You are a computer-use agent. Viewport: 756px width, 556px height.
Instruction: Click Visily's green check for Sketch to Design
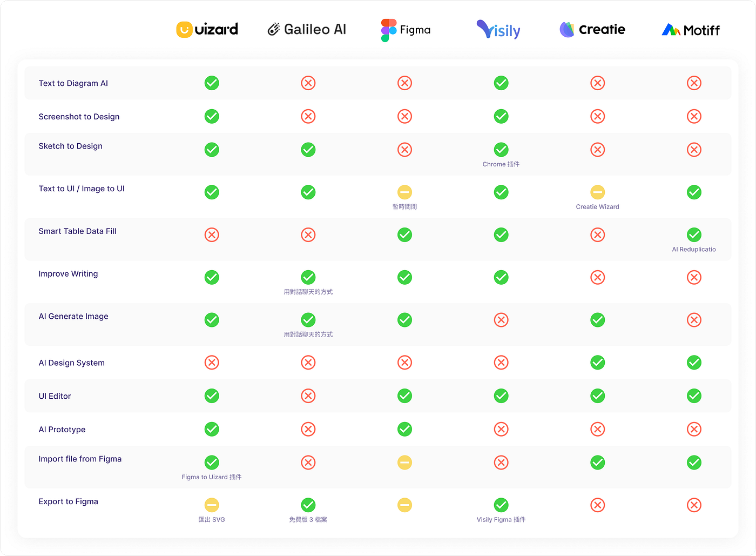click(x=501, y=150)
